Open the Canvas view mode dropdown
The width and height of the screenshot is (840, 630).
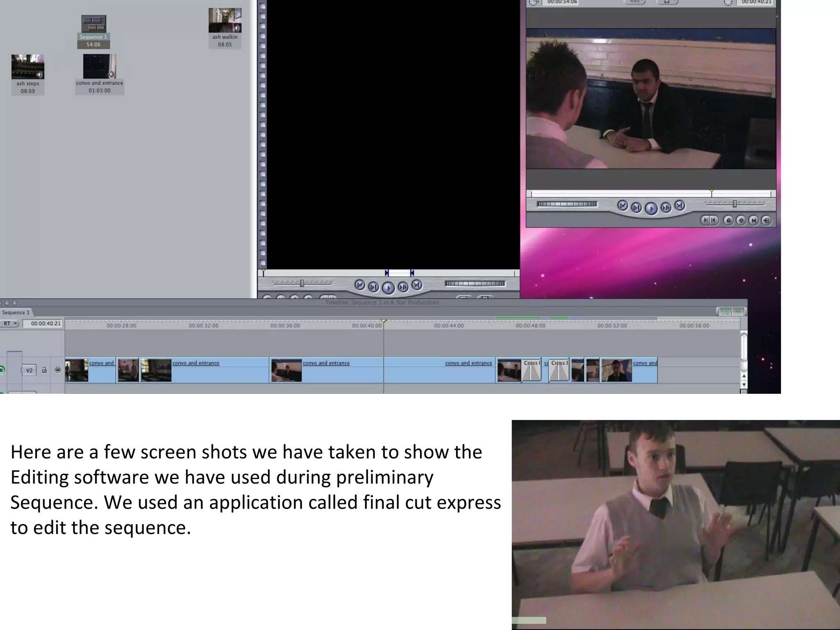pos(668,2)
